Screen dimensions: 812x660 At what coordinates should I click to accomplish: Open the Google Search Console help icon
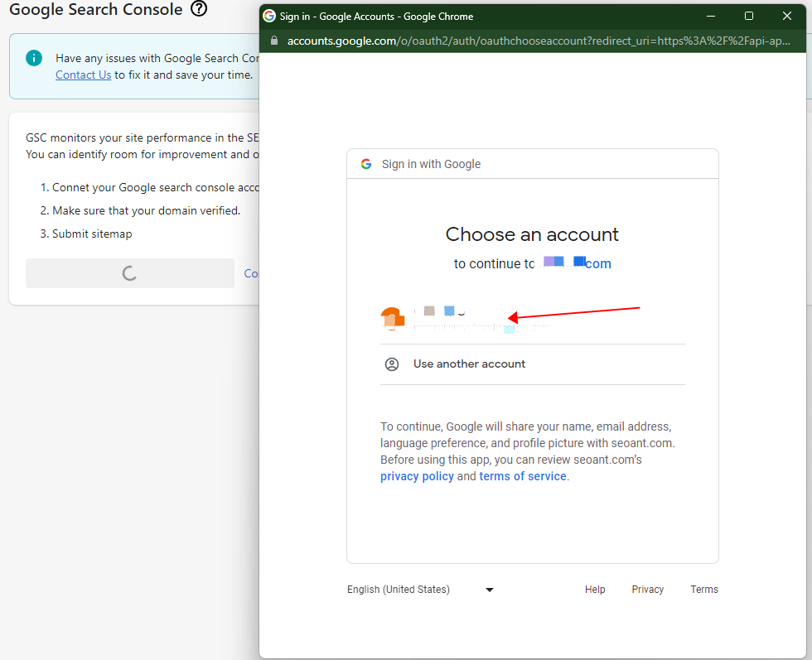(x=199, y=8)
